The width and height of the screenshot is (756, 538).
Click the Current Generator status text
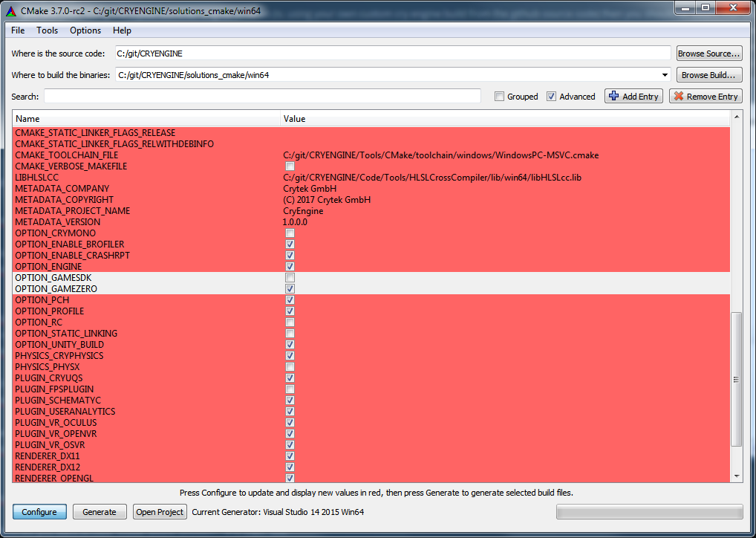pos(278,512)
